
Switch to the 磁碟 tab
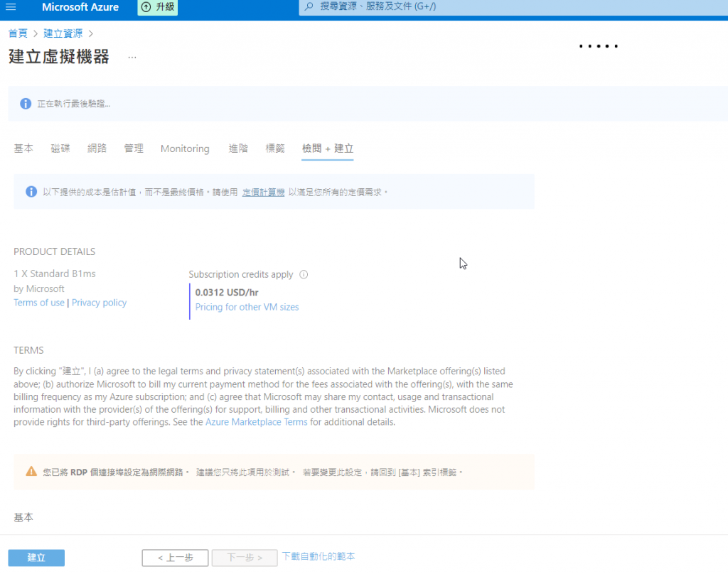[x=60, y=148]
